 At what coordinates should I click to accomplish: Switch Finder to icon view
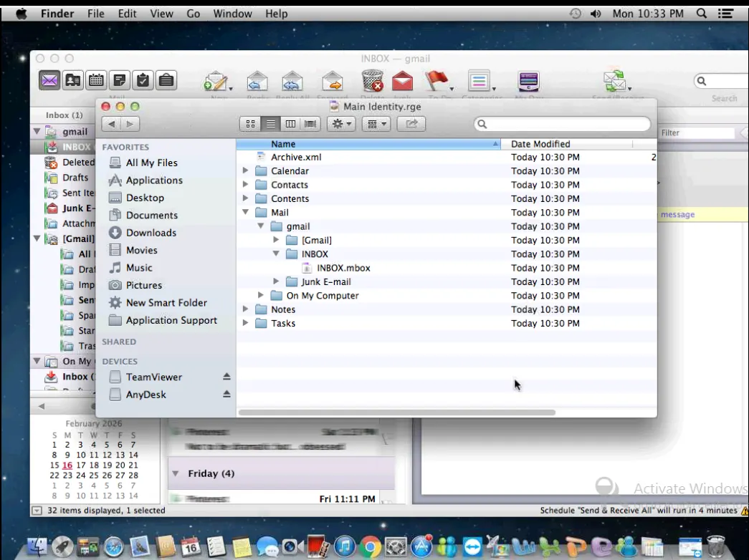pyautogui.click(x=250, y=124)
